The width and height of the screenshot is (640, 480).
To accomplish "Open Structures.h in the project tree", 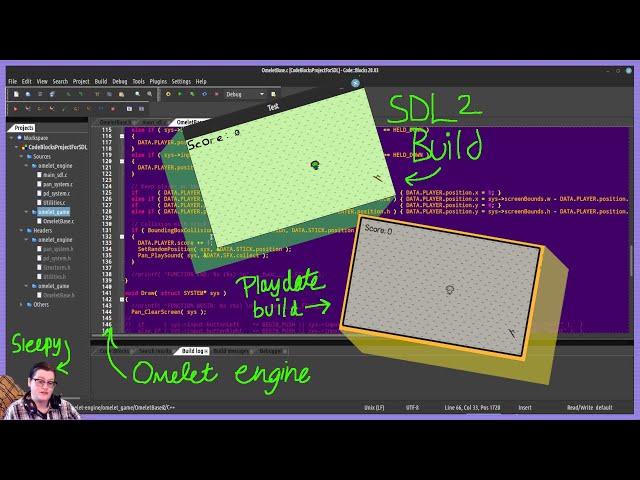I will (57, 267).
